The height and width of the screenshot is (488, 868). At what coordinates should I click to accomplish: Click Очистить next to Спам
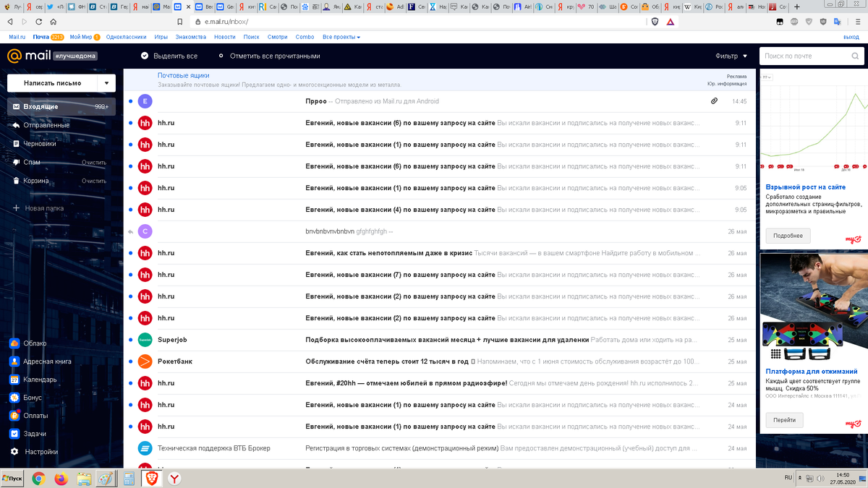coord(94,163)
